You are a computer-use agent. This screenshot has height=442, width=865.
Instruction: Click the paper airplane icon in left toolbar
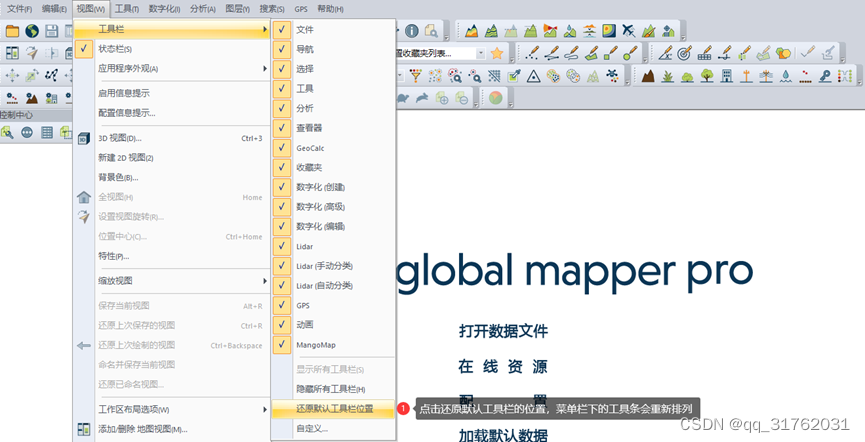[31, 53]
